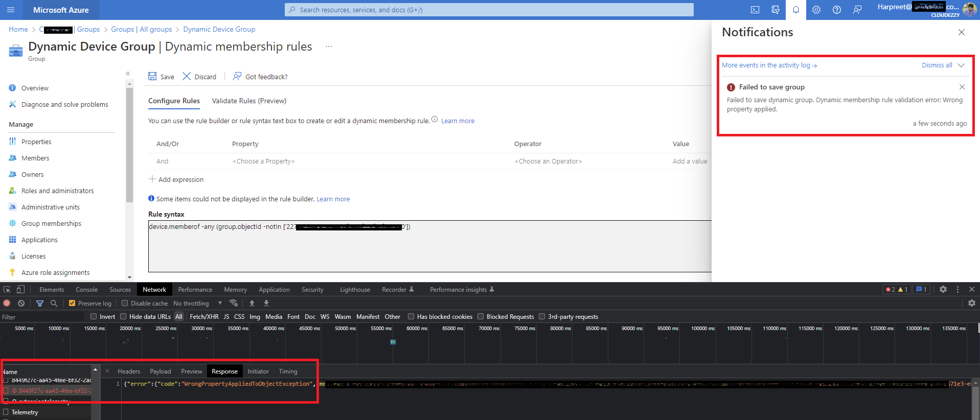Open the Azure portal hamburger menu
Image resolution: width=980 pixels, height=420 pixels.
click(x=11, y=10)
